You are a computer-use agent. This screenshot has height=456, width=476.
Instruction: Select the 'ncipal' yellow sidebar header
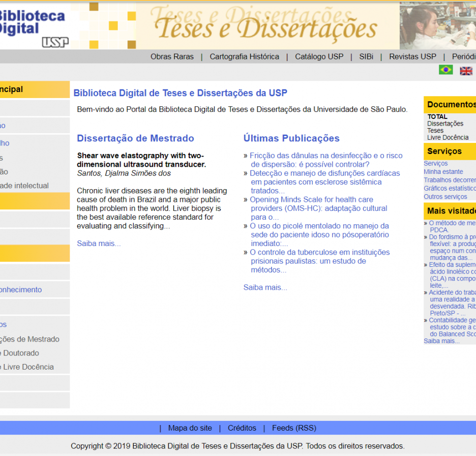tap(35, 89)
